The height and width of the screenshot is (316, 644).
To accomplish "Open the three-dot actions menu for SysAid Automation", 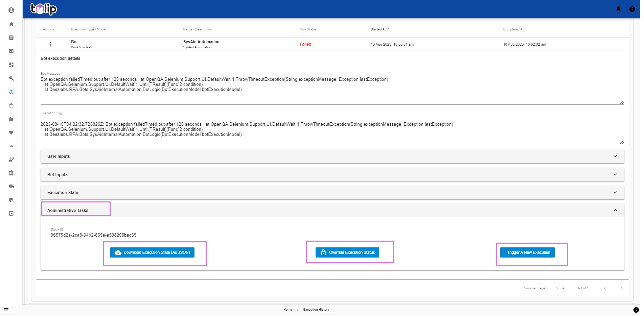I will click(x=50, y=44).
